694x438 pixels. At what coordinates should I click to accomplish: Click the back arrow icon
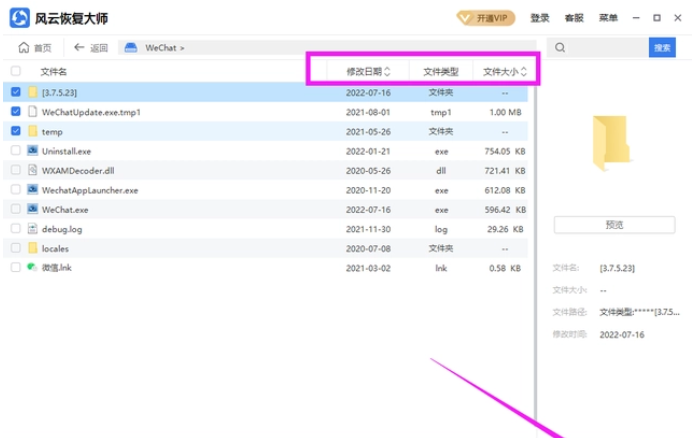(x=79, y=47)
